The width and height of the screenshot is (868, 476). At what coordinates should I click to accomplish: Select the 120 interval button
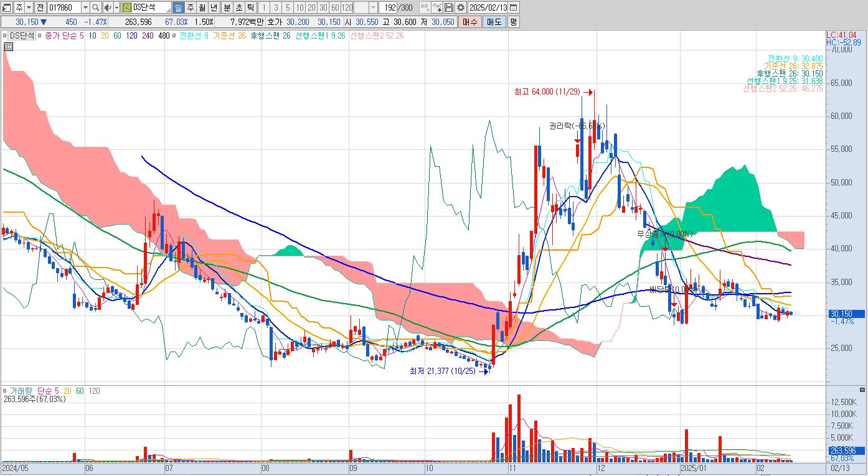click(347, 7)
